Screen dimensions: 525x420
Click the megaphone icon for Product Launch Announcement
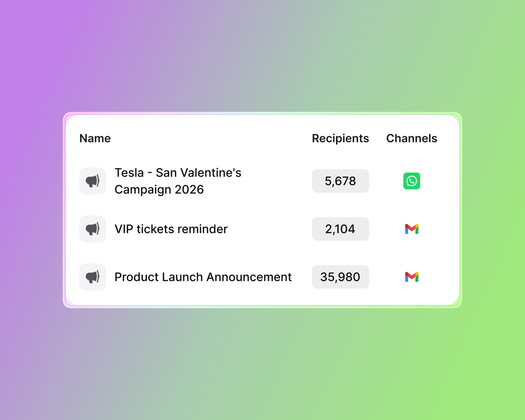tap(92, 277)
